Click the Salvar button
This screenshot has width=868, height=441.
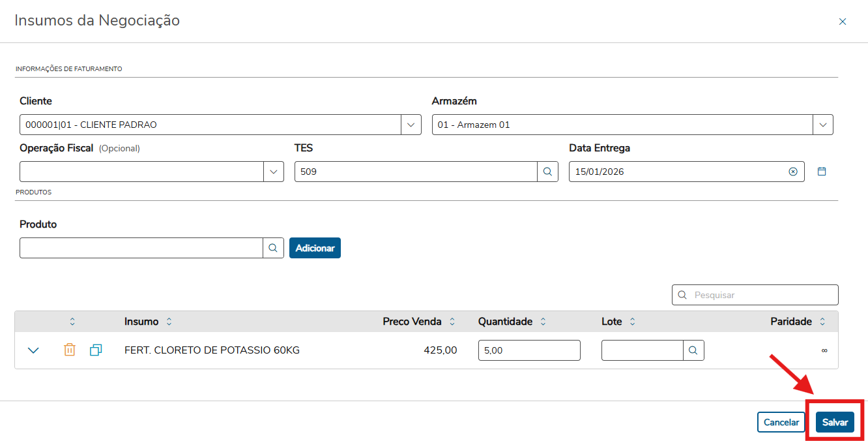click(x=835, y=422)
